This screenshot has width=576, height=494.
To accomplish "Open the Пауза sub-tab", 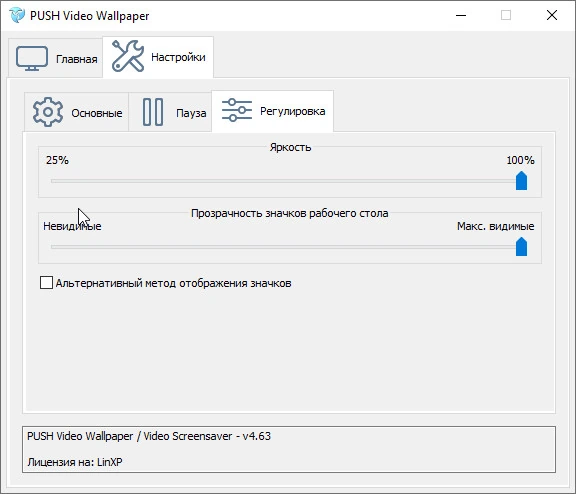I will [170, 112].
